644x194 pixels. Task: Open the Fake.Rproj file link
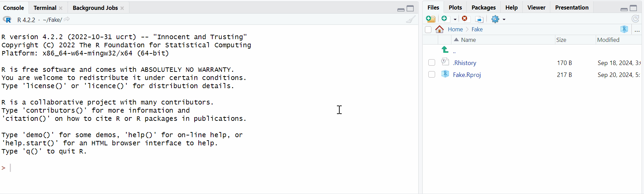click(467, 75)
